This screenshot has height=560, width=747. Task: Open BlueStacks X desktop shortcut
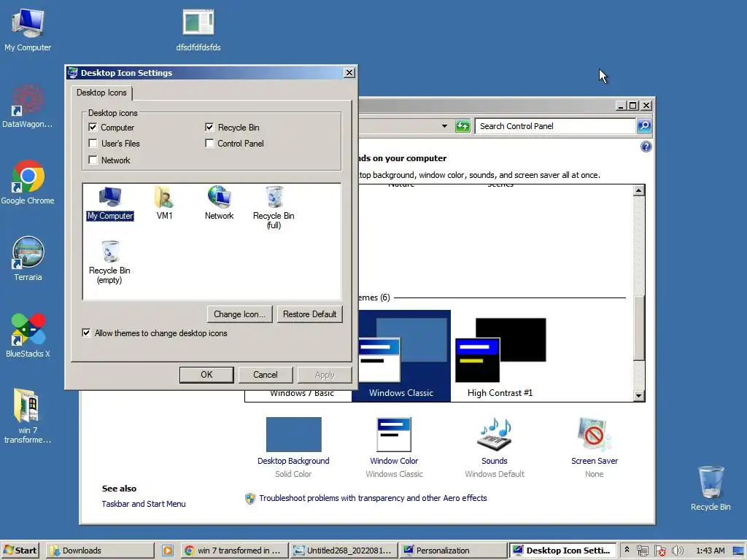click(28, 335)
